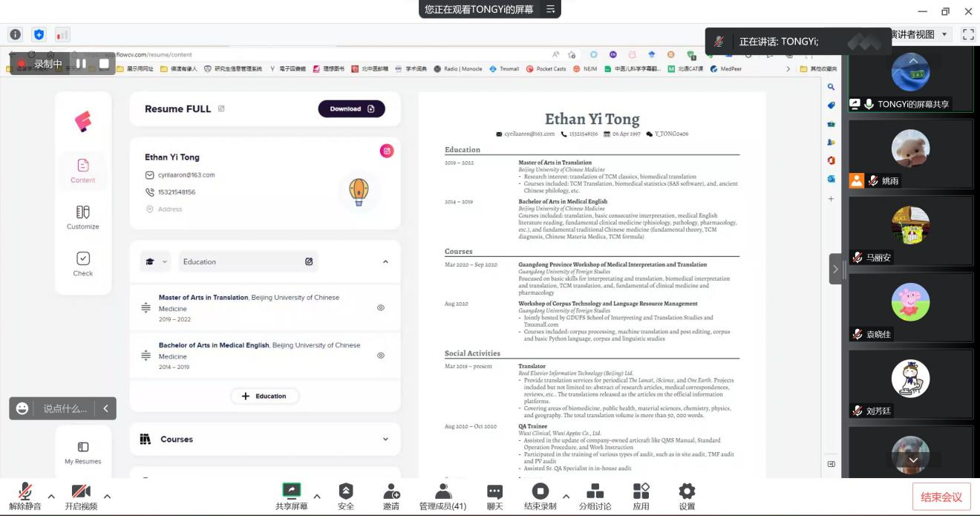Collapse the Education section chevron
This screenshot has height=516, width=980.
pyautogui.click(x=385, y=261)
